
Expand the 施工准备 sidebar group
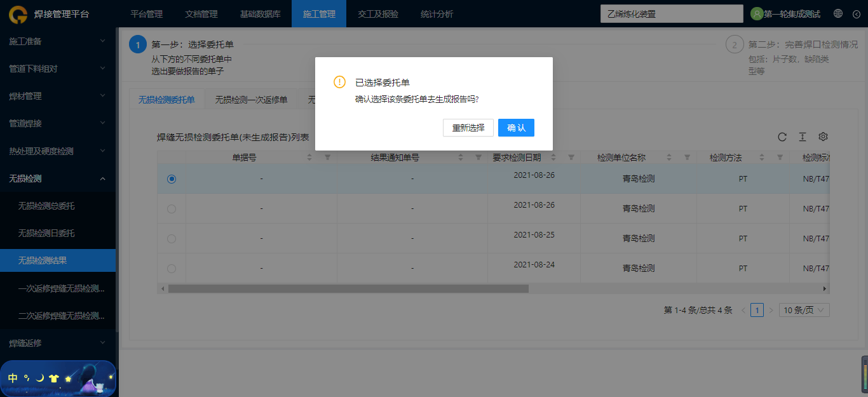58,41
